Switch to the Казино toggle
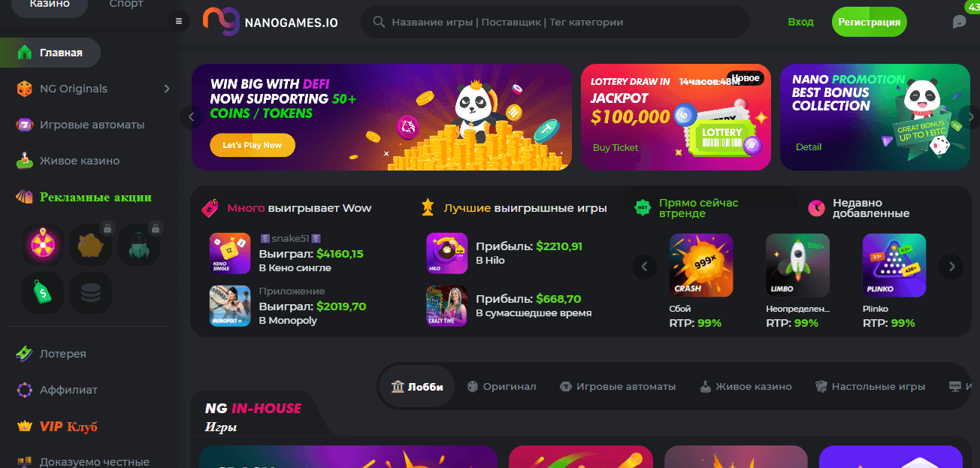The width and height of the screenshot is (980, 468). (x=50, y=4)
